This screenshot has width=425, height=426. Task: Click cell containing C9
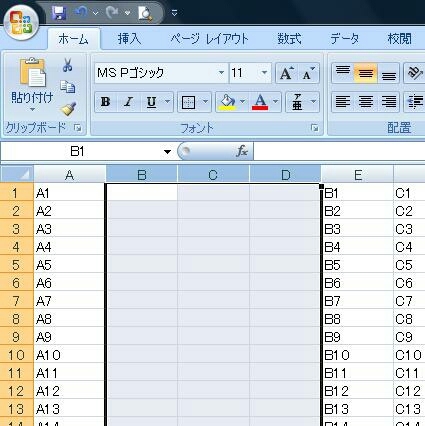coord(409,337)
